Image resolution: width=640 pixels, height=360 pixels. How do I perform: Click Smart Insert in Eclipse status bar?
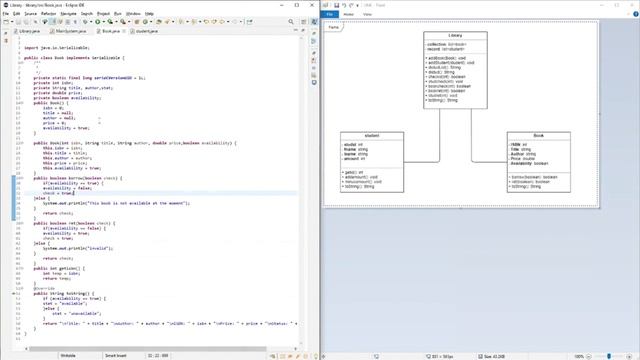116,356
